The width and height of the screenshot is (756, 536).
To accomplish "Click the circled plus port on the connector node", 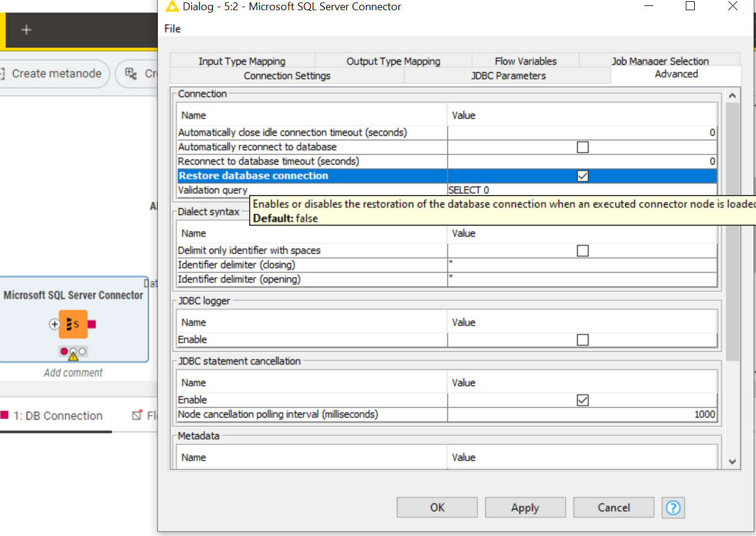I will [54, 324].
